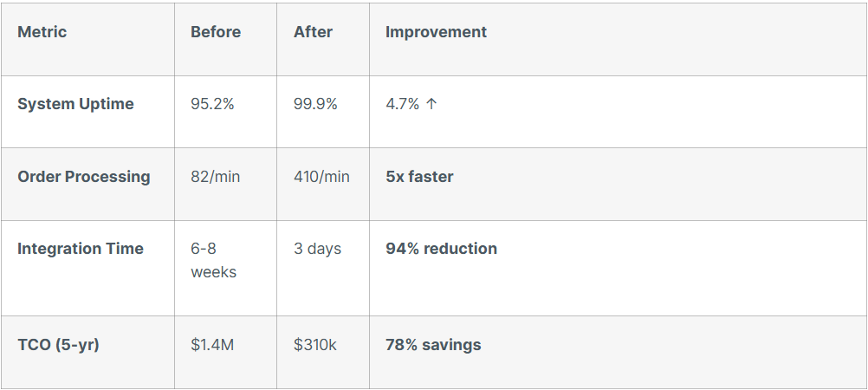This screenshot has width=868, height=390.
Task: Select the Before column header
Action: (x=216, y=32)
